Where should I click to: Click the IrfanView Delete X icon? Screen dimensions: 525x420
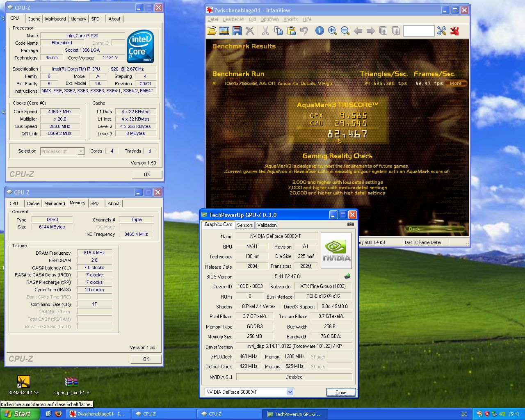249,31
